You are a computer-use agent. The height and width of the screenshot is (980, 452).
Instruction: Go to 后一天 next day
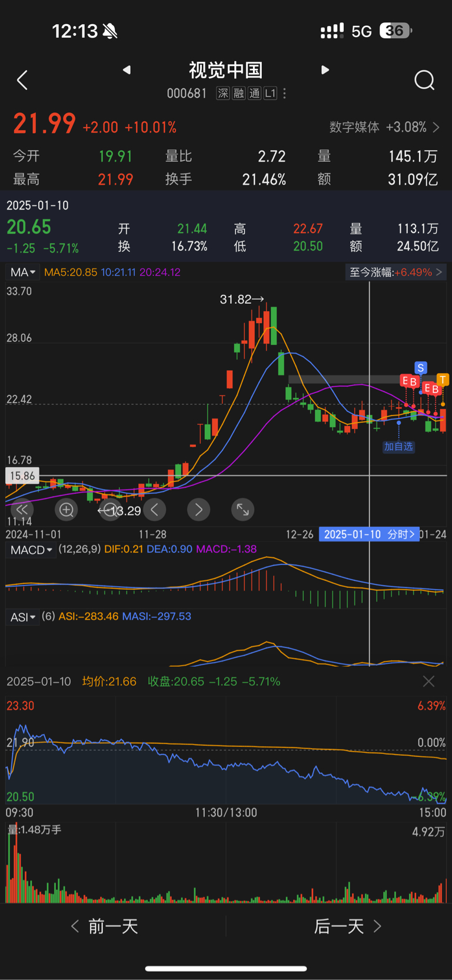pyautogui.click(x=348, y=926)
